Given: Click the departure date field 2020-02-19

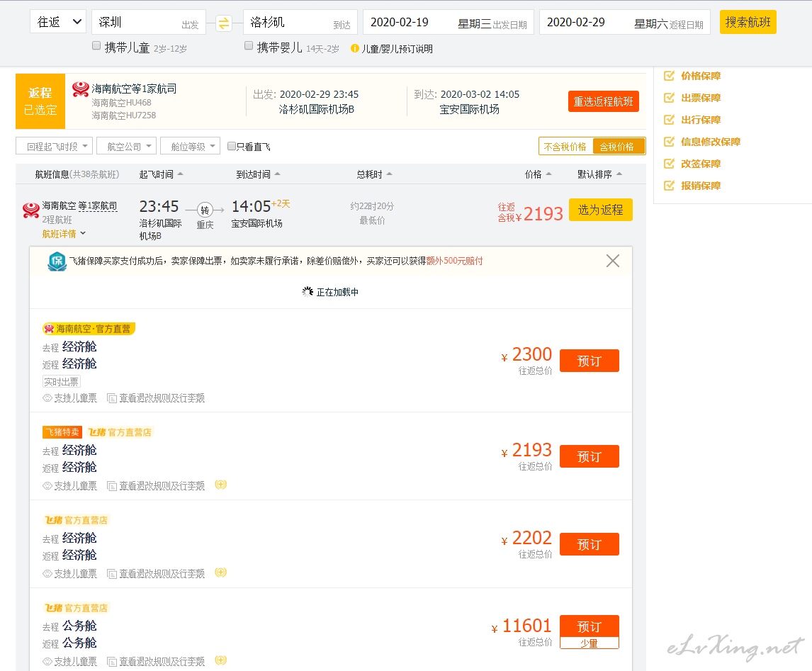Looking at the screenshot, I should pos(449,22).
